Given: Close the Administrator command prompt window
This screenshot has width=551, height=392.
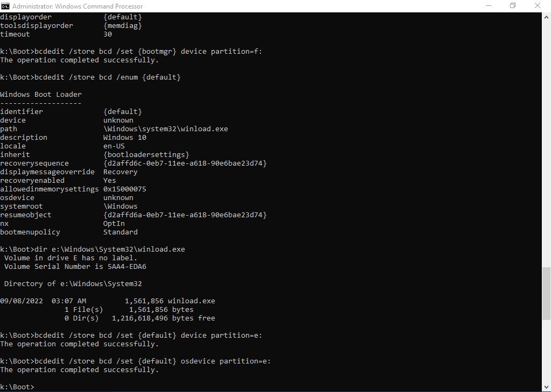Looking at the screenshot, I should click(x=538, y=6).
